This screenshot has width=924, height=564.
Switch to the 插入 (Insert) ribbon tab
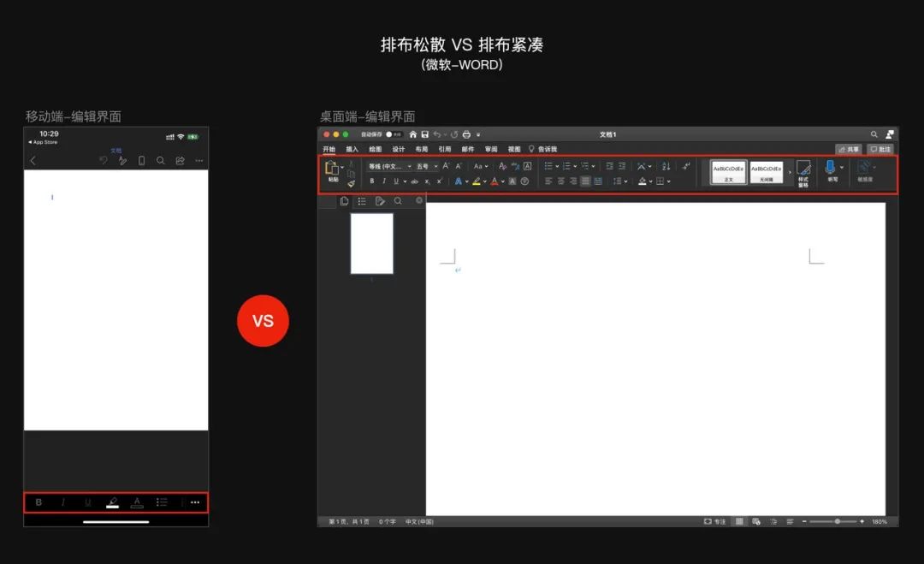[x=352, y=149]
